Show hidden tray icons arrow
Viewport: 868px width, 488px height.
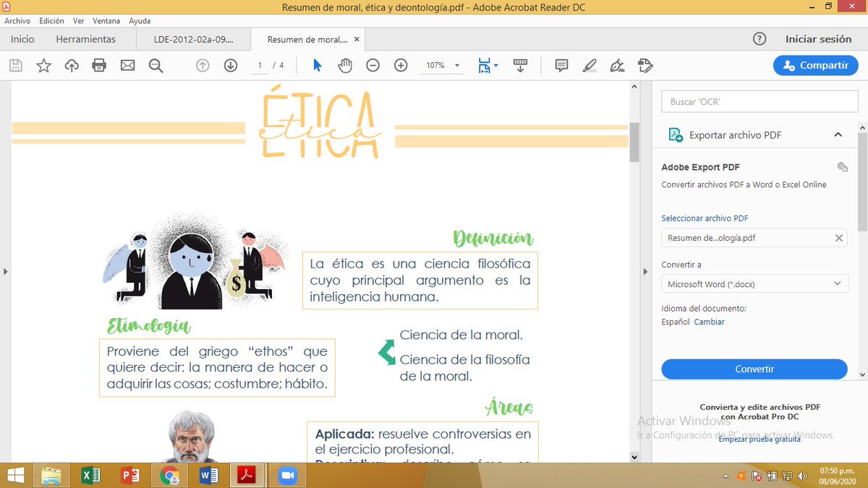726,476
